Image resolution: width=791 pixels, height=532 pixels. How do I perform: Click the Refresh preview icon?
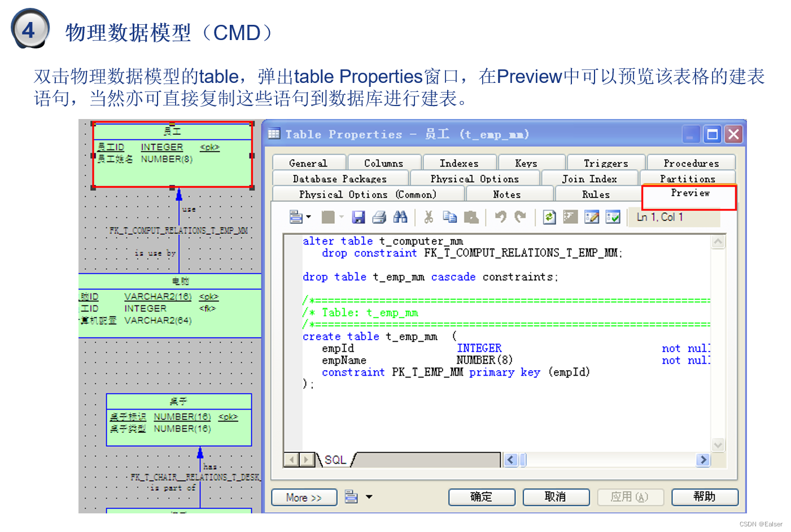click(x=549, y=217)
